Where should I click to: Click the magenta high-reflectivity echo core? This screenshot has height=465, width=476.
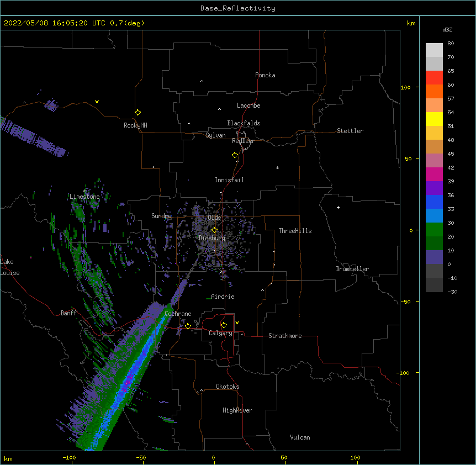click(x=127, y=383)
